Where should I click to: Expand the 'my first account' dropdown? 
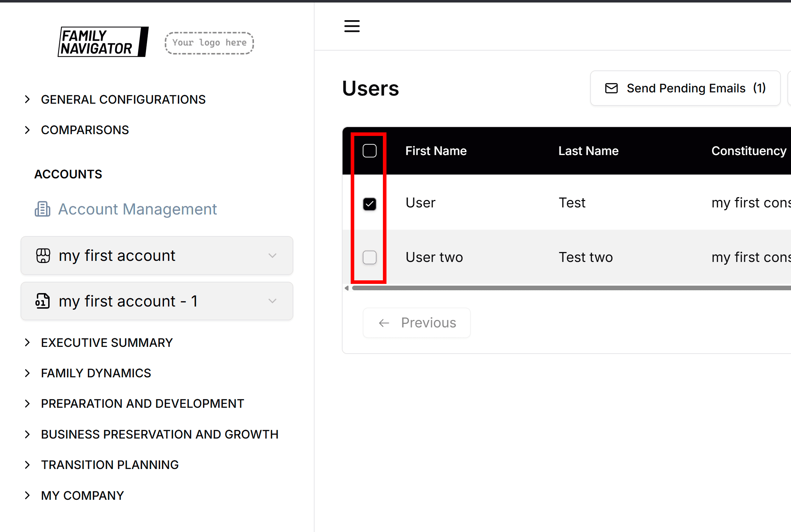pos(272,256)
